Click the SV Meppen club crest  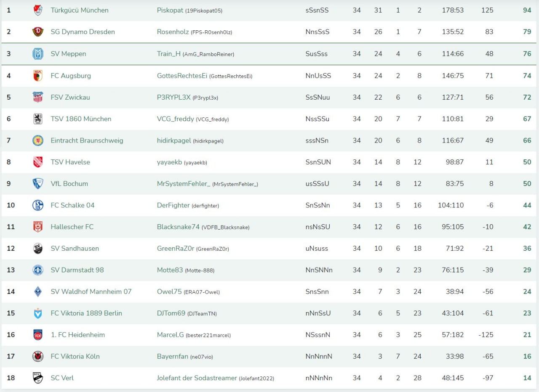(38, 54)
